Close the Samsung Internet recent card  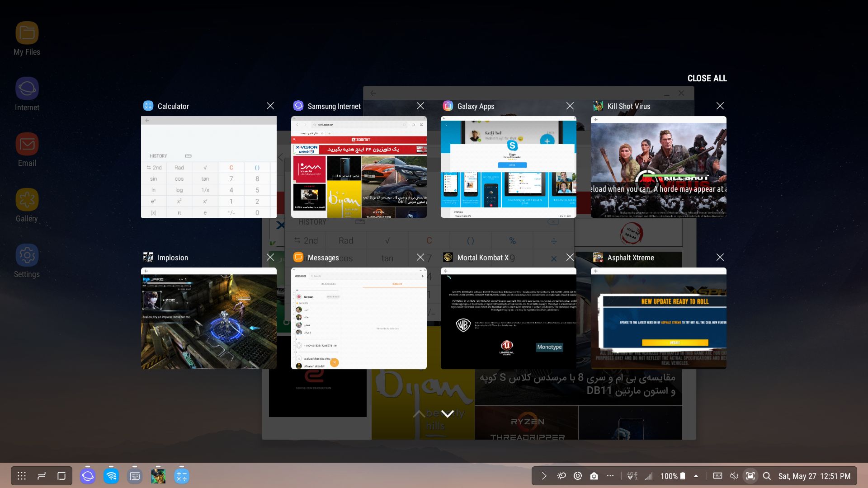pyautogui.click(x=420, y=106)
